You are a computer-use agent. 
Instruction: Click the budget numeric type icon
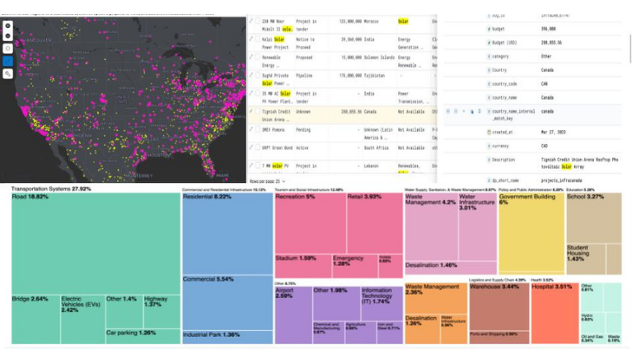point(489,29)
